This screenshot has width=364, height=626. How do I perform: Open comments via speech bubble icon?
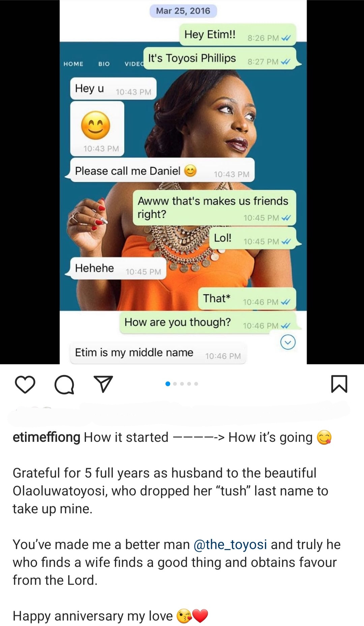pos(64,385)
